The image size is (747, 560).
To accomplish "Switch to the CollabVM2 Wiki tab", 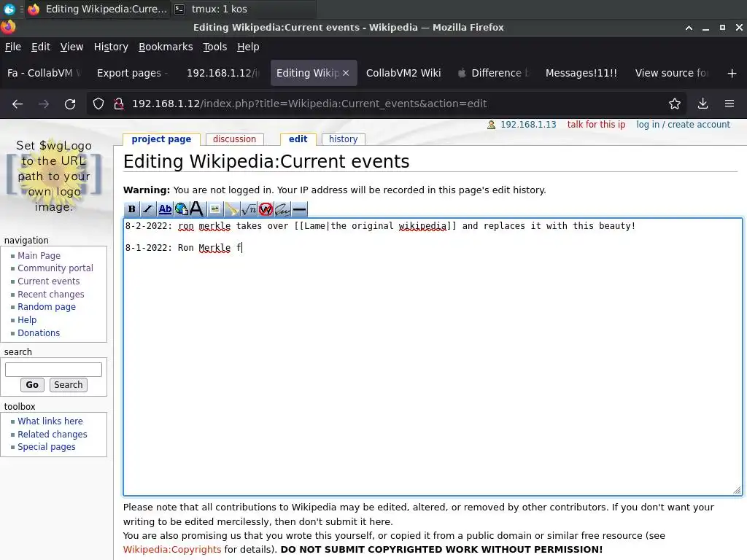I will [x=403, y=73].
